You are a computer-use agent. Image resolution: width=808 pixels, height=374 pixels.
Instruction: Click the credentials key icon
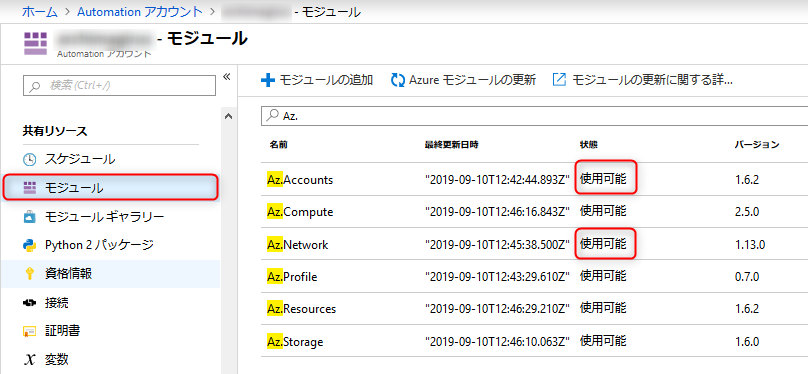click(x=30, y=274)
